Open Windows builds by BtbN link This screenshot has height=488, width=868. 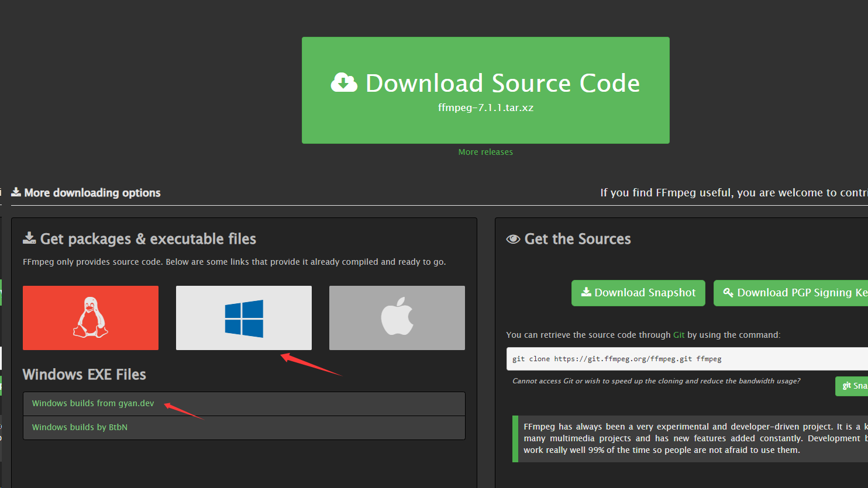tap(80, 427)
